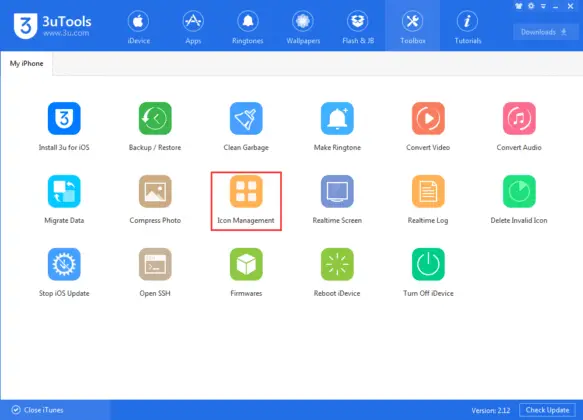Select the My iPhone tab

click(26, 64)
